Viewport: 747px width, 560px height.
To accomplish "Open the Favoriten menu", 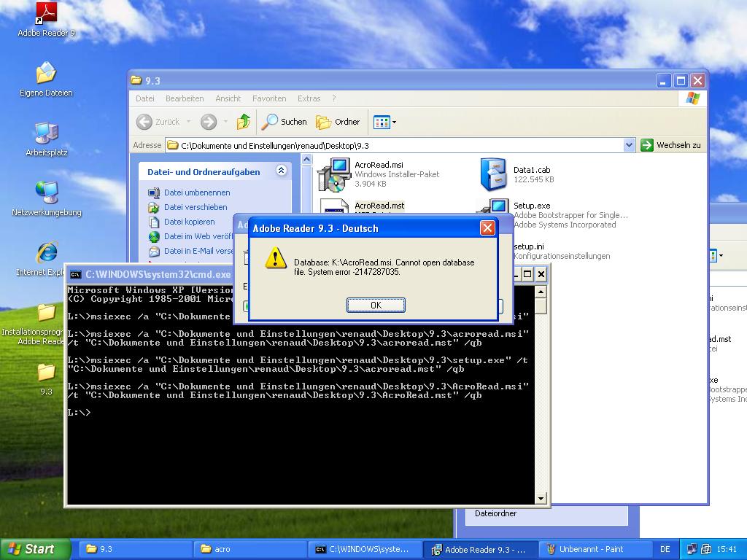I will (x=269, y=98).
